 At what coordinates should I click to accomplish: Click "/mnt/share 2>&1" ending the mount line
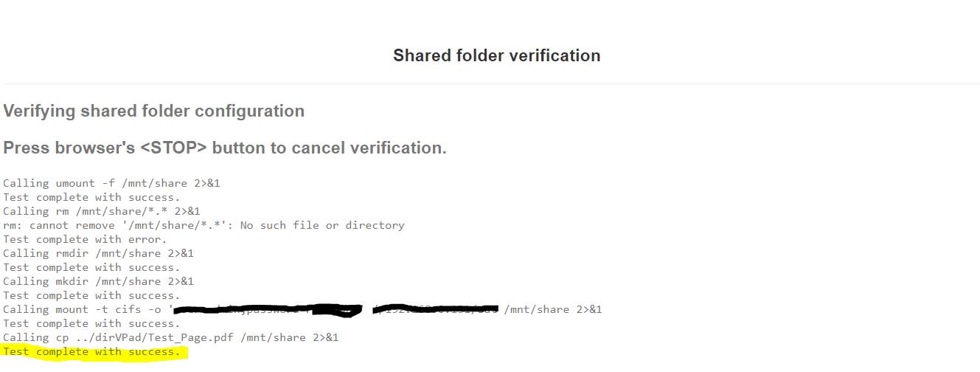pyautogui.click(x=553, y=309)
